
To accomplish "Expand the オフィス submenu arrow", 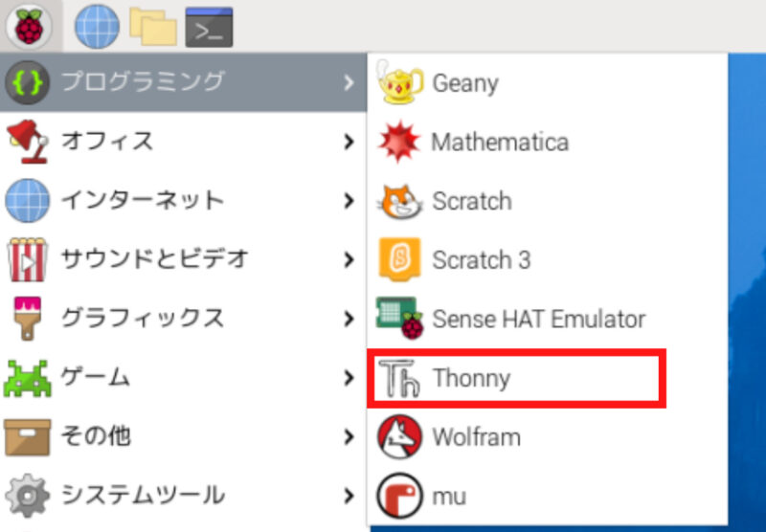I will click(x=349, y=142).
